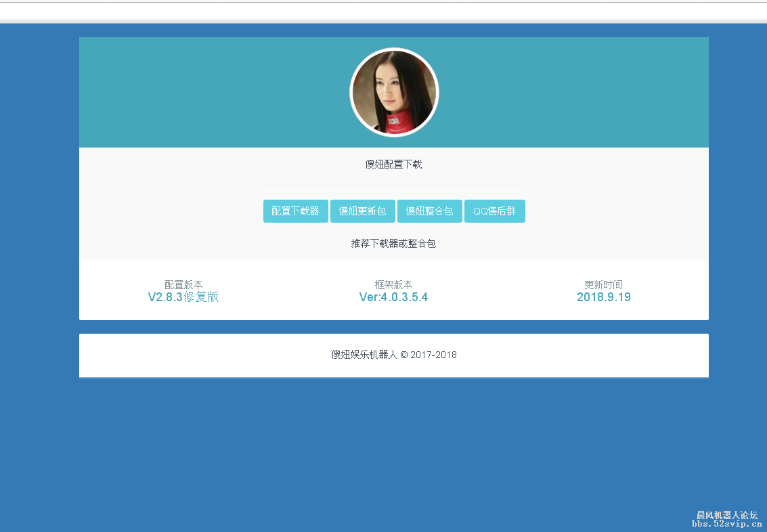The width and height of the screenshot is (767, 532).
Task: Click the bbs.52svip.cn watermark link
Action: [x=726, y=523]
